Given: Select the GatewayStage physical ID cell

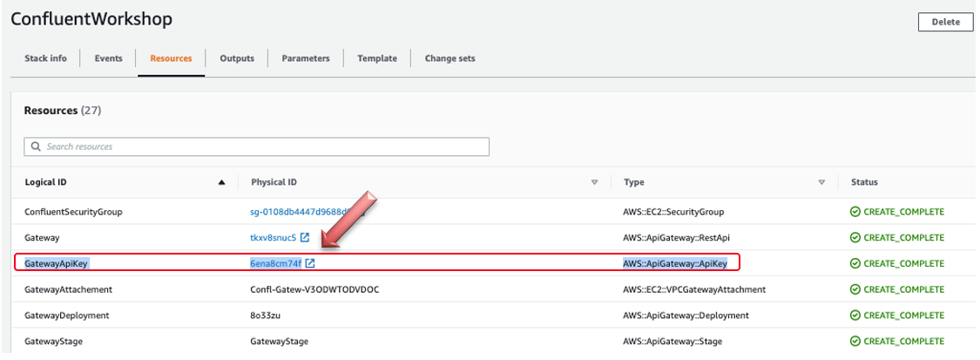Looking at the screenshot, I should coord(280,341).
